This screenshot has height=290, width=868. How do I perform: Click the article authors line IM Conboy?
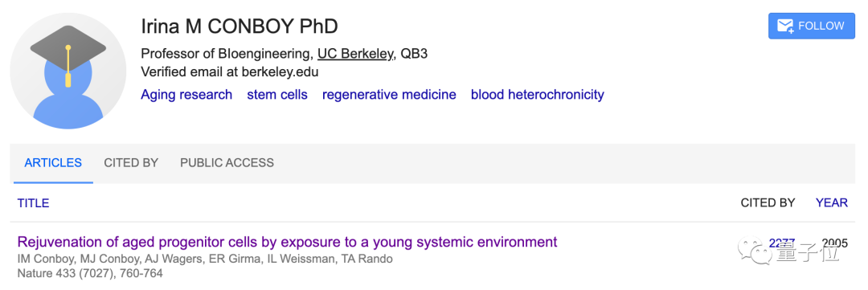point(206,259)
